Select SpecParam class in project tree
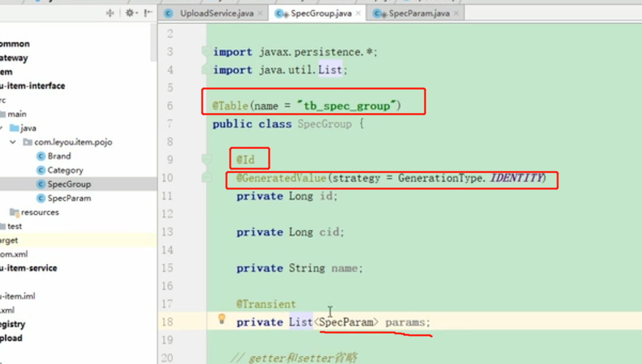Image resolution: width=642 pixels, height=364 pixels. click(x=69, y=198)
